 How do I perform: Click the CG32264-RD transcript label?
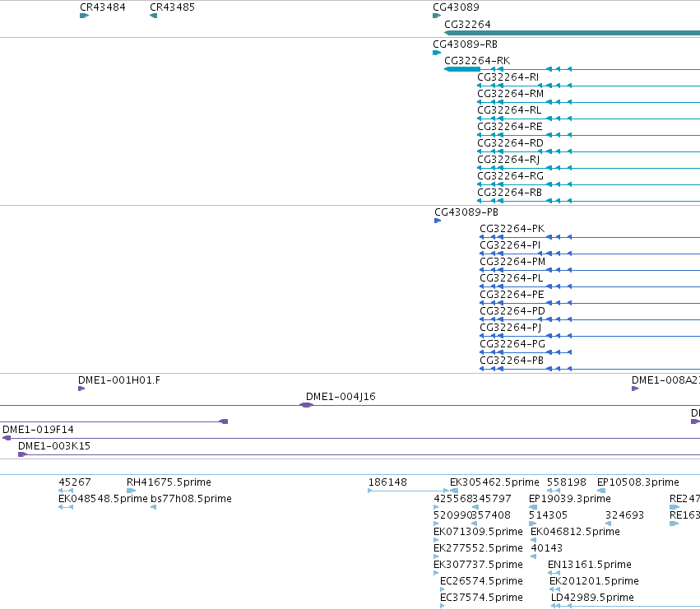[x=510, y=143]
